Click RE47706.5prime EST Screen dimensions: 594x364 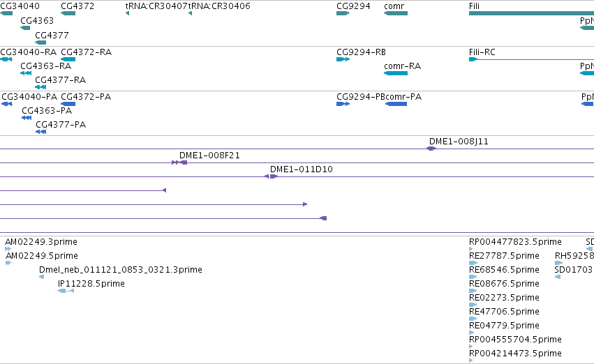(473, 319)
